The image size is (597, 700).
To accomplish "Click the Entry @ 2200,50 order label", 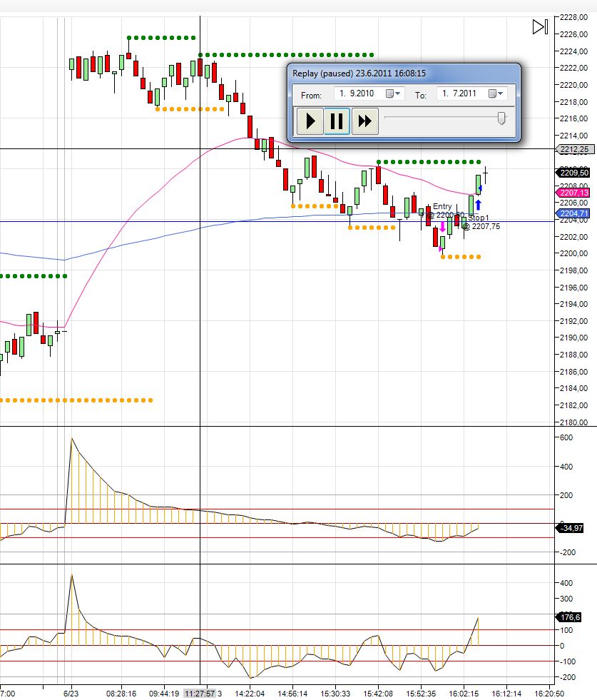I will (445, 210).
